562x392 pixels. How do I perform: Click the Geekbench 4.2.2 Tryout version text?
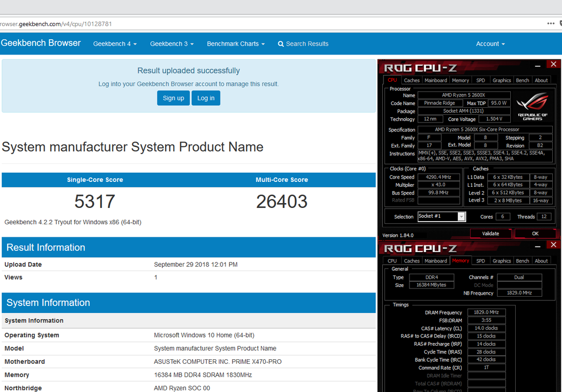[x=73, y=222]
